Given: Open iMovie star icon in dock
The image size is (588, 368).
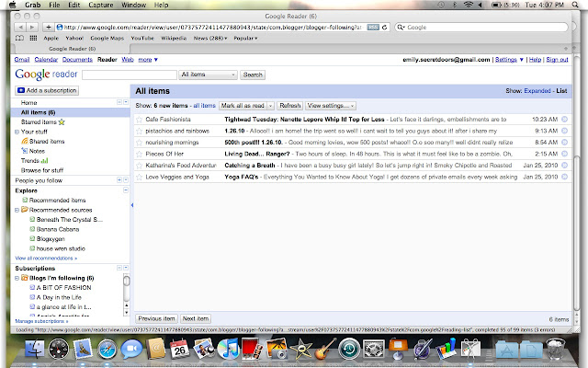Looking at the screenshot, I should (x=300, y=350).
